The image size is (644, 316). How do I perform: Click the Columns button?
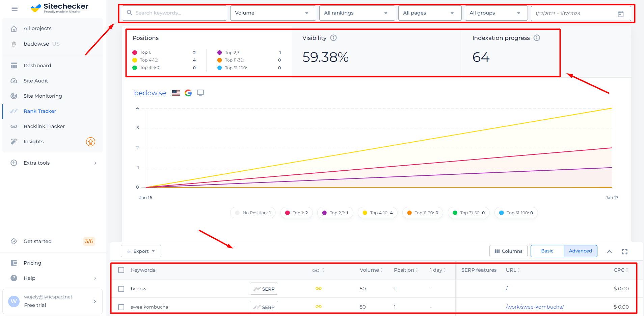(x=508, y=251)
